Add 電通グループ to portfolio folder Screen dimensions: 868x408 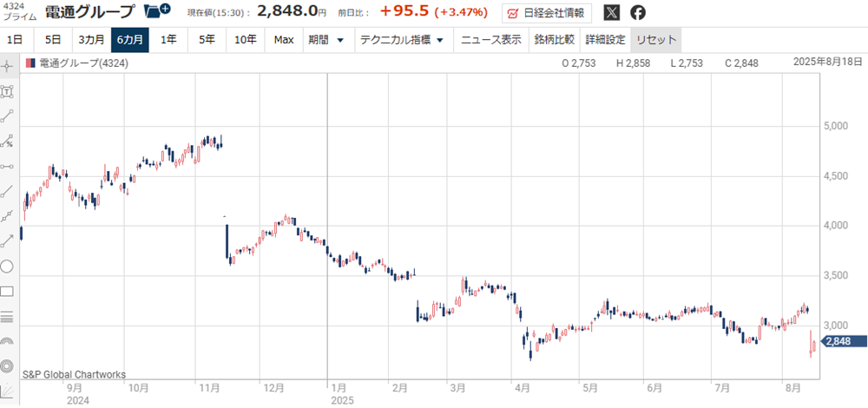(157, 10)
